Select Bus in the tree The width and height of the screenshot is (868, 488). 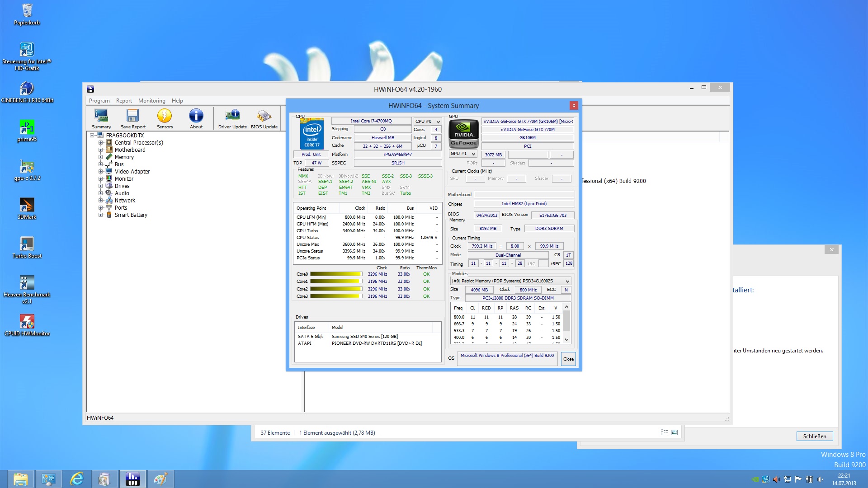point(119,164)
